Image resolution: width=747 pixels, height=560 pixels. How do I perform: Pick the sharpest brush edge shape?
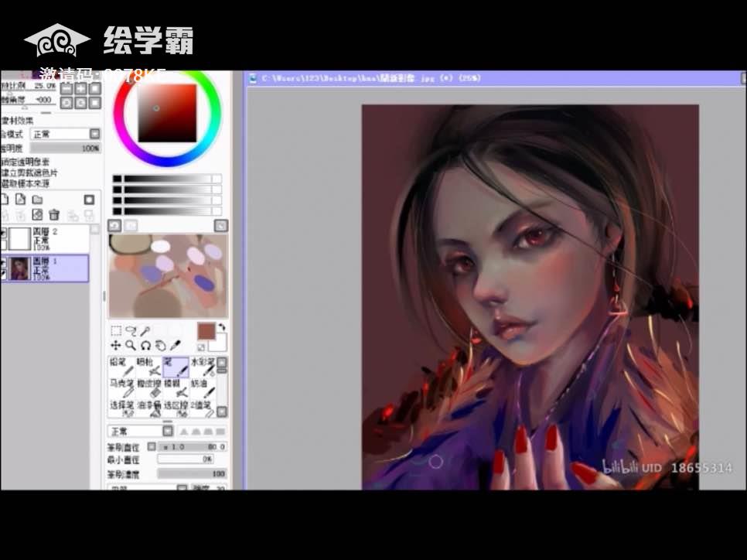point(183,432)
